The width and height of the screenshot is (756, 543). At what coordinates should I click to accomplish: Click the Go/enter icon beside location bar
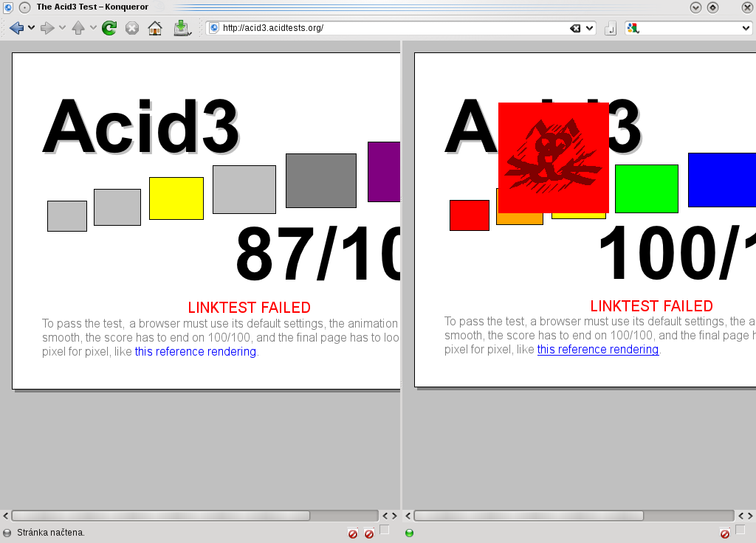pyautogui.click(x=611, y=29)
